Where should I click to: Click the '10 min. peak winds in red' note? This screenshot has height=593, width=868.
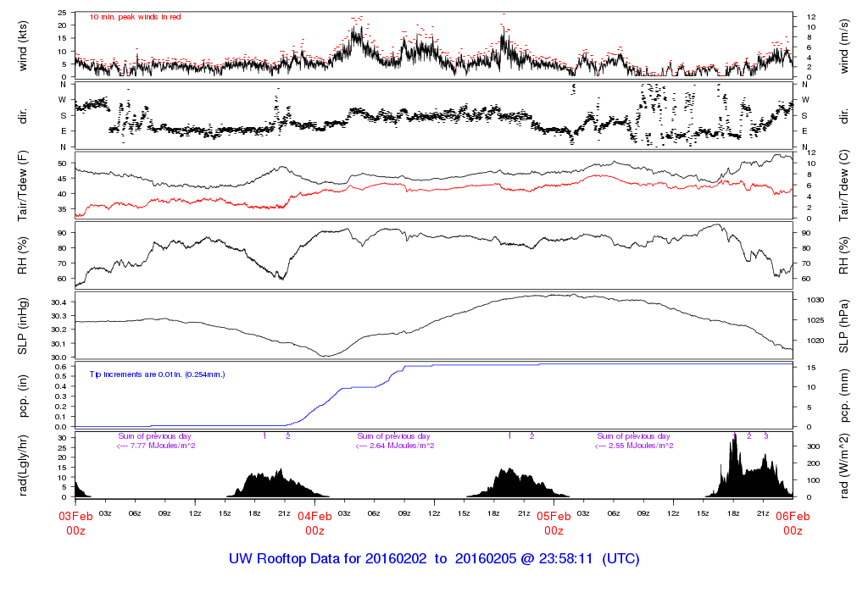135,17
